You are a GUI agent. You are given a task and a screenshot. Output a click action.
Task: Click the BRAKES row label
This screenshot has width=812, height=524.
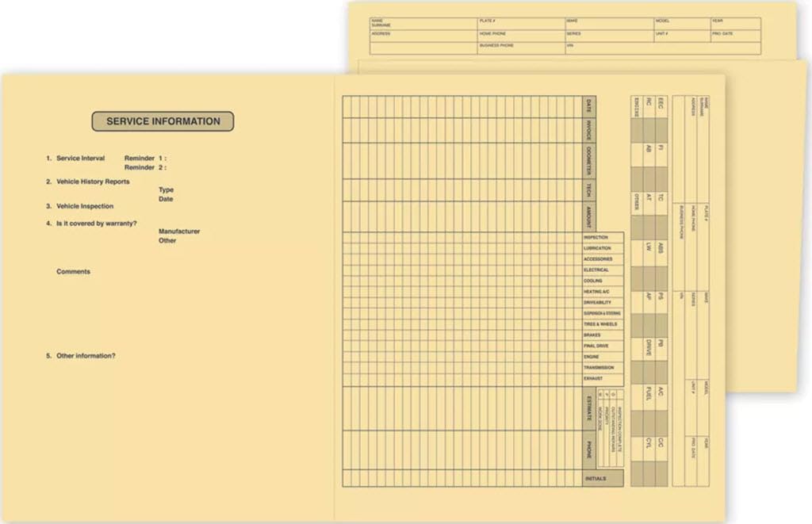click(603, 335)
